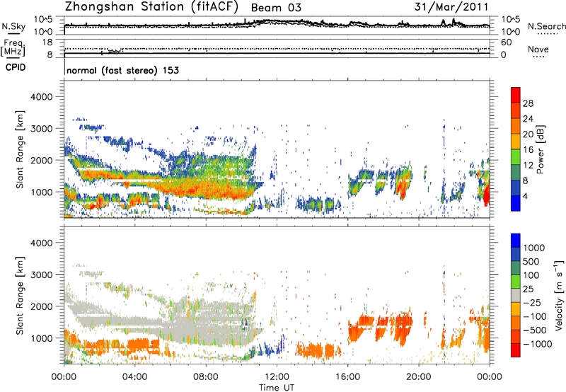Click the '-25' tick on the Velocity colorbar
Image resolution: width=566 pixels, height=392 pixels.
tap(533, 302)
